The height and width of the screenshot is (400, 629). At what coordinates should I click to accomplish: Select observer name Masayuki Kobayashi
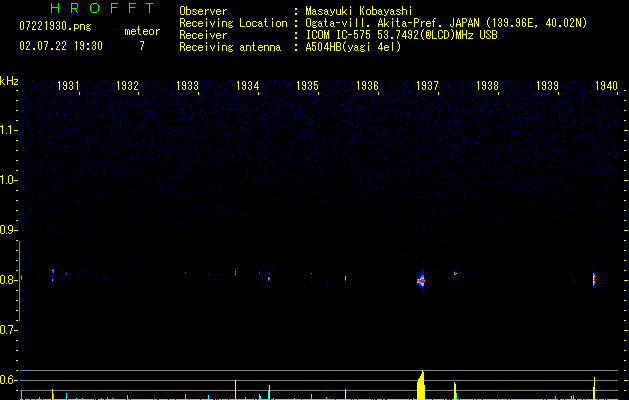pyautogui.click(x=359, y=11)
